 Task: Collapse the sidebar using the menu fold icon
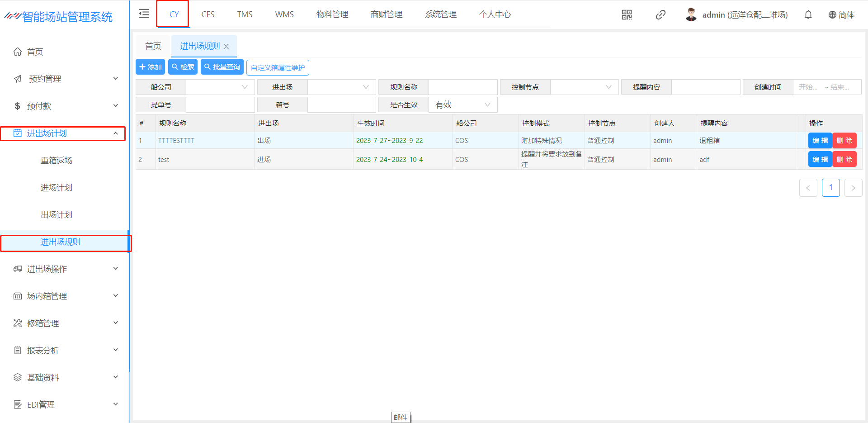(144, 14)
